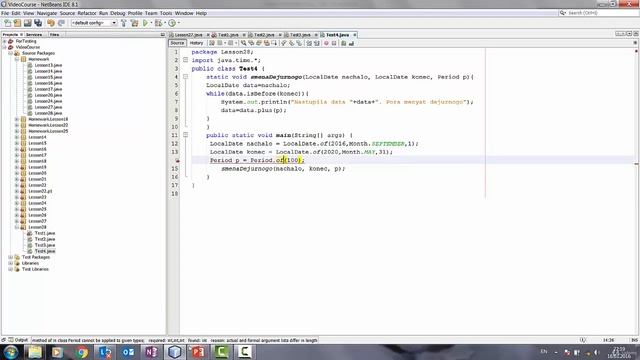Viewport: 640px width, 360px height.
Task: Open the Debug menu
Action: coord(118,13)
